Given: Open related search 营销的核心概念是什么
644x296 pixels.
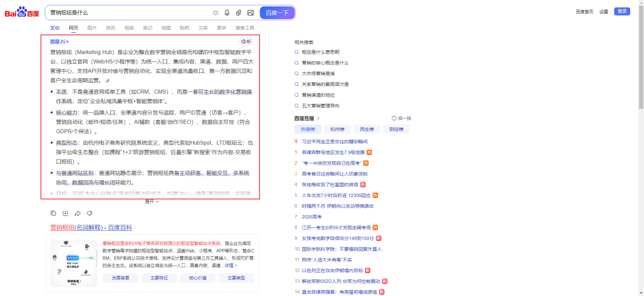Looking at the screenshot, I should point(325,63).
